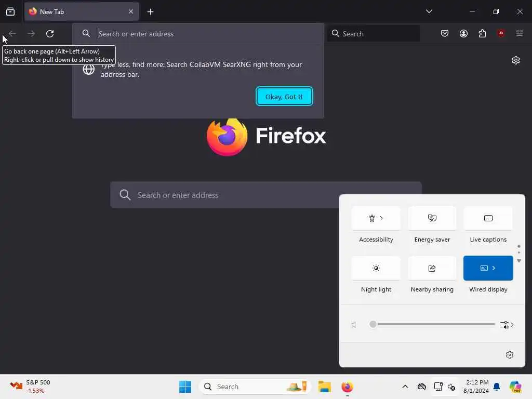The height and width of the screenshot is (399, 532).
Task: Launch Copilot preview from the taskbar
Action: [515, 387]
